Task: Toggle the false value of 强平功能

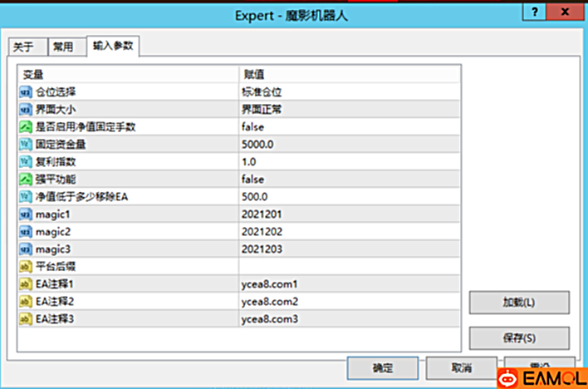Action: click(252, 180)
